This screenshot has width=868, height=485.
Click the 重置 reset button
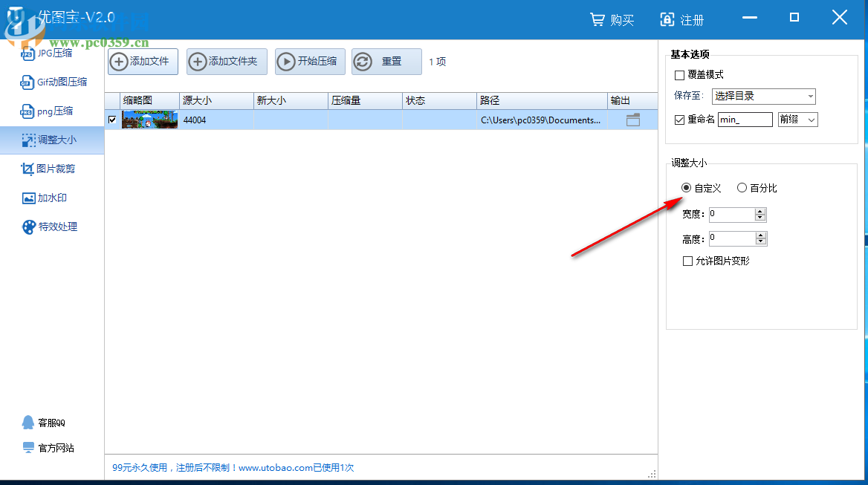click(x=386, y=62)
